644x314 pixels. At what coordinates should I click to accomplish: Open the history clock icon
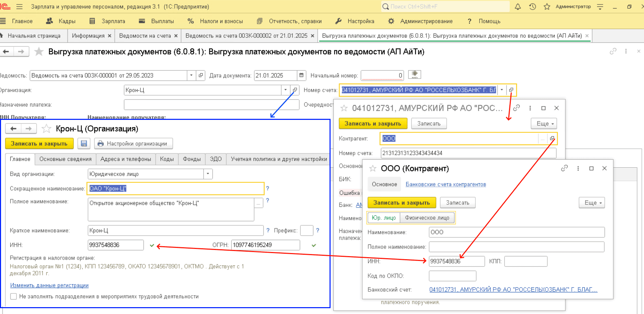532,7
